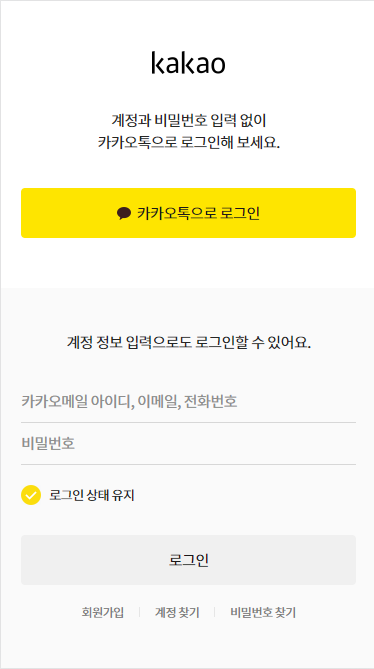The image size is (374, 669).
Task: Open the 비밀번호 찾기 link
Action: point(263,613)
